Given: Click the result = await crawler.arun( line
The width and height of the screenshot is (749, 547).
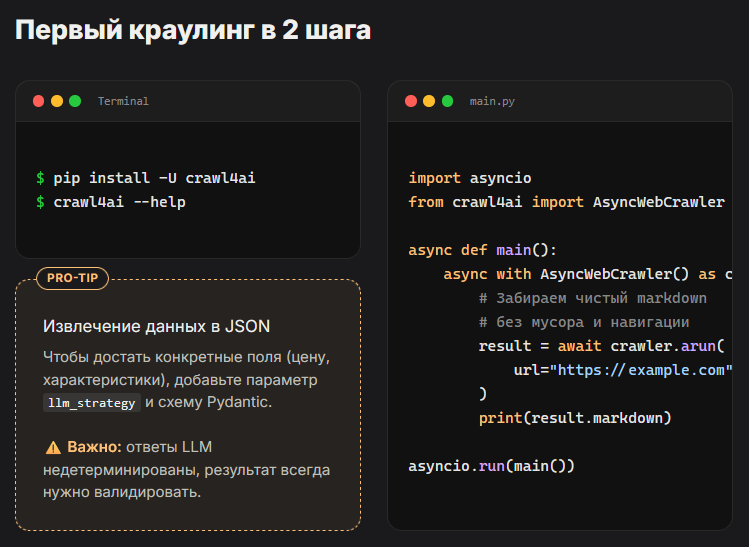Looking at the screenshot, I should tap(601, 346).
